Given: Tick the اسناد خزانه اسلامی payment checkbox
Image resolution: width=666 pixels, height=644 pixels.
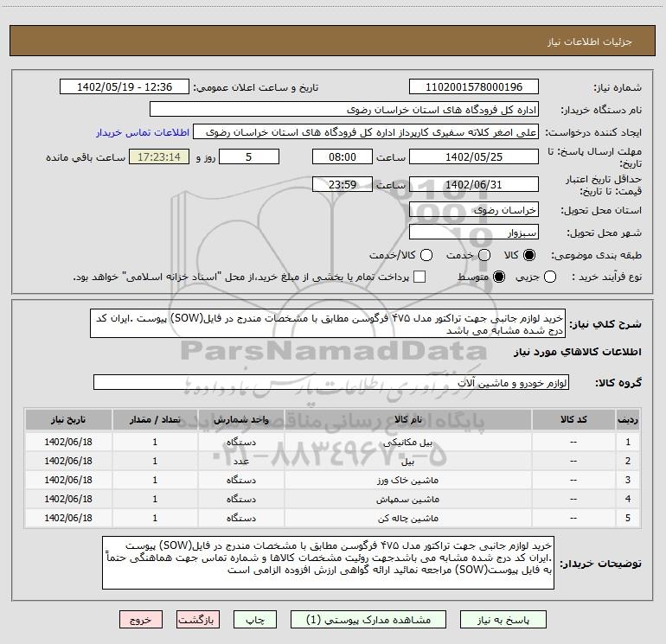Looking at the screenshot, I should (419, 277).
